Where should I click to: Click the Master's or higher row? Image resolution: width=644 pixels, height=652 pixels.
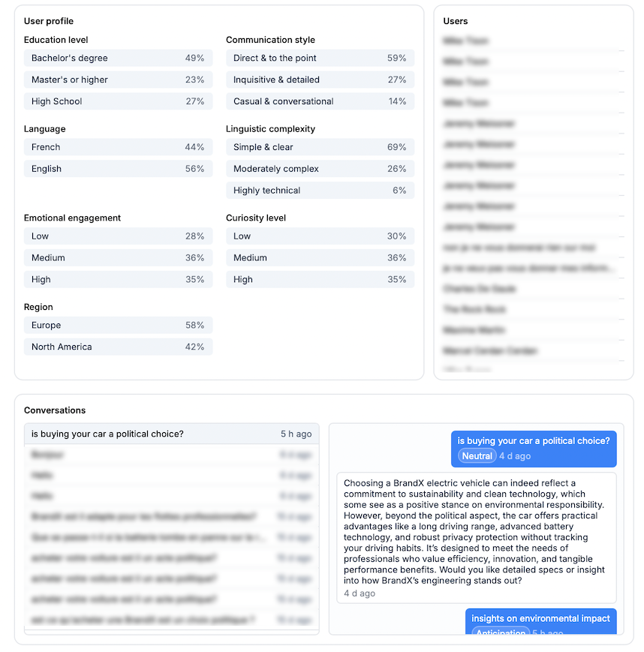coord(118,80)
